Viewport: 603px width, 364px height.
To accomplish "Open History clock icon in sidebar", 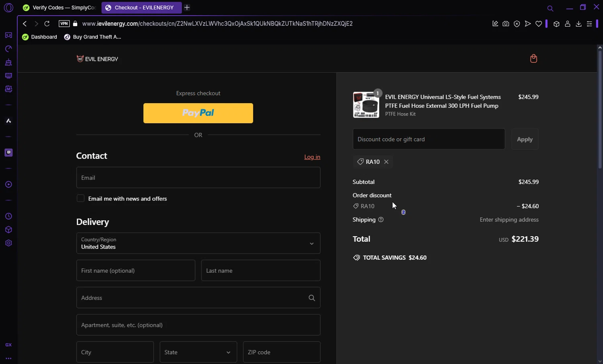I will pos(8,217).
